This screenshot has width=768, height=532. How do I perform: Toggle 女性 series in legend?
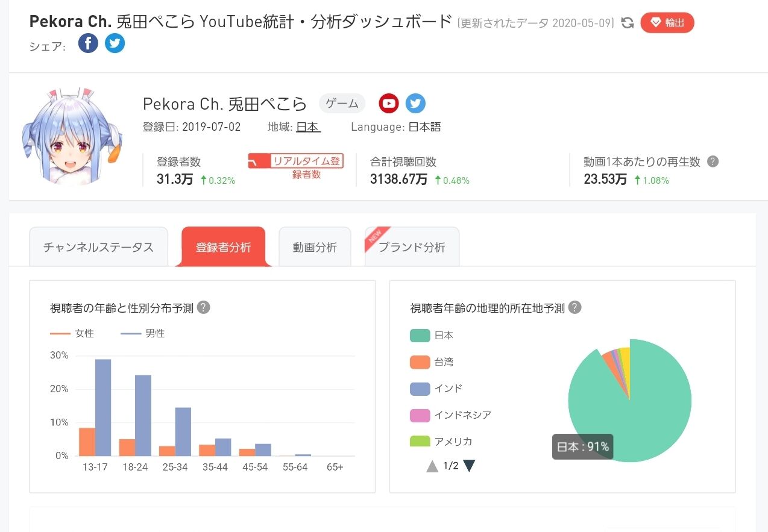click(x=72, y=333)
